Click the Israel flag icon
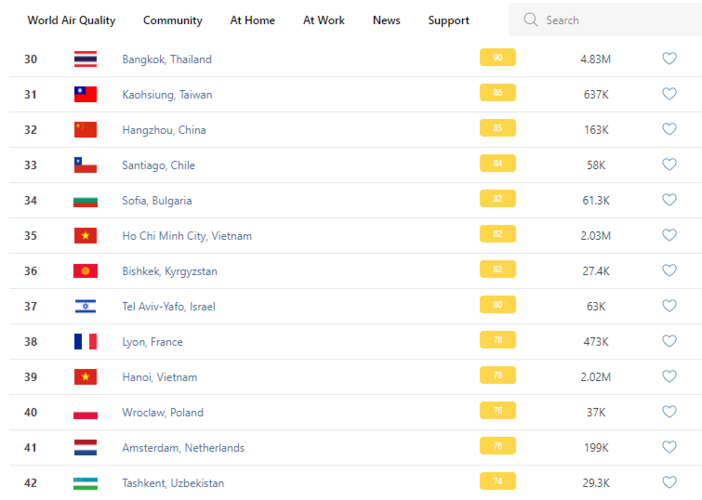702x500 pixels. [86, 306]
